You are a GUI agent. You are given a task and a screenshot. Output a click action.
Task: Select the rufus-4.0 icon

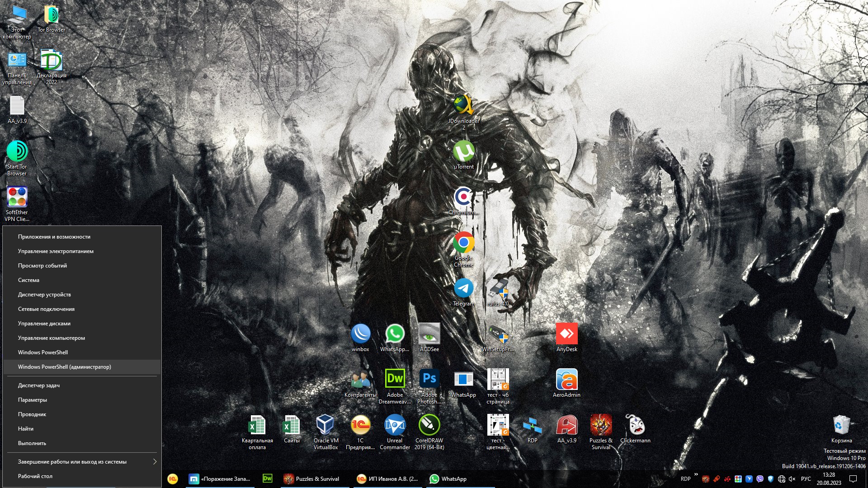pyautogui.click(x=498, y=292)
